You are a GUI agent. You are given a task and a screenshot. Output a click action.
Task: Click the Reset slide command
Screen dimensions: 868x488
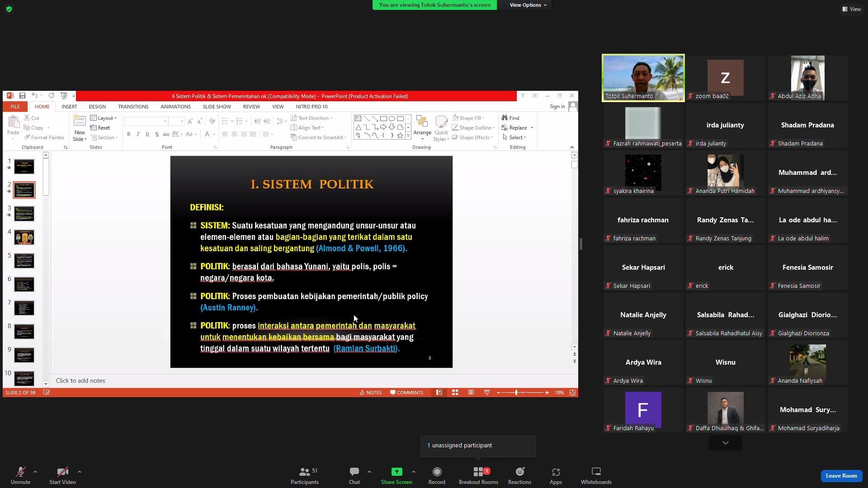[100, 128]
